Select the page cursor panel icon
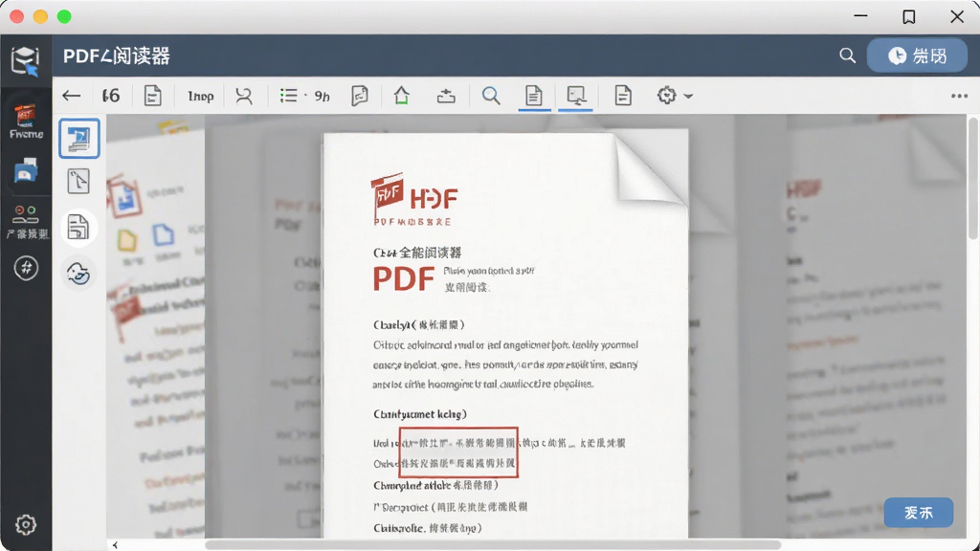Viewport: 980px width, 551px height. (78, 182)
